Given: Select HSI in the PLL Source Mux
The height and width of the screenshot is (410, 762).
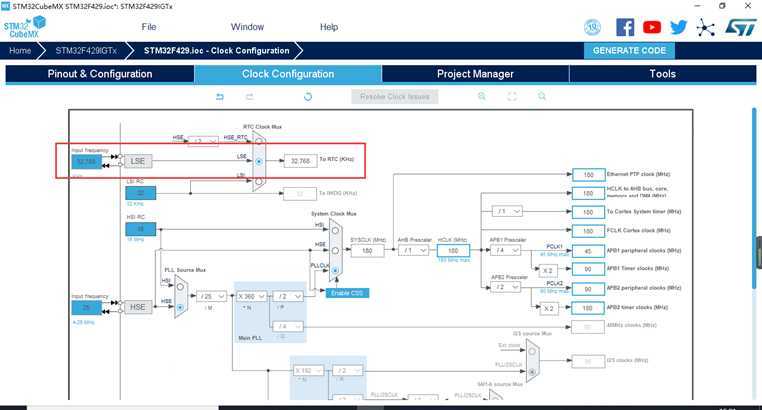Looking at the screenshot, I should coord(180,287).
